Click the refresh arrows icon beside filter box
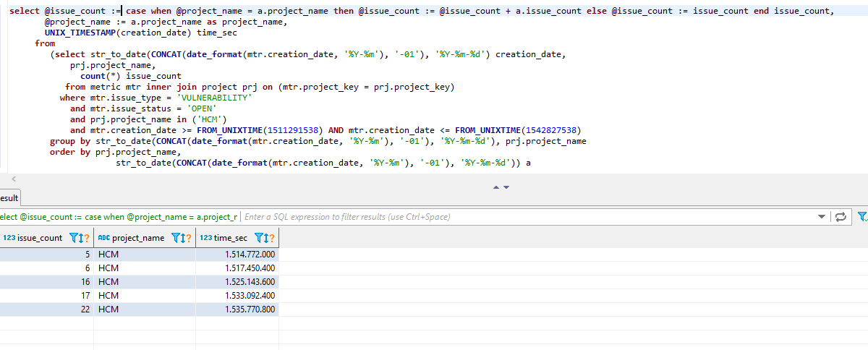Viewport: 868px width, 350px height. point(842,216)
